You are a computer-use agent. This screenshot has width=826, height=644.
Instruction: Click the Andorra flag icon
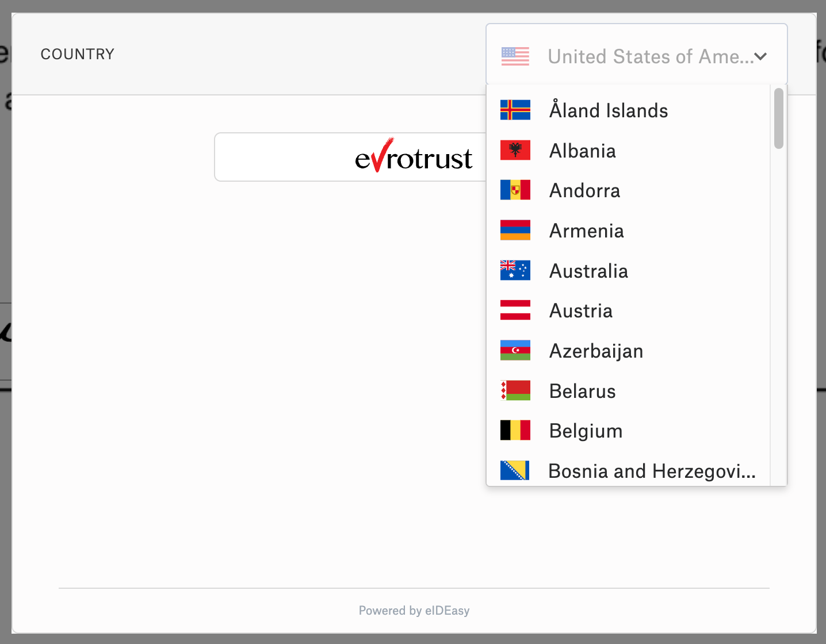pos(515,190)
